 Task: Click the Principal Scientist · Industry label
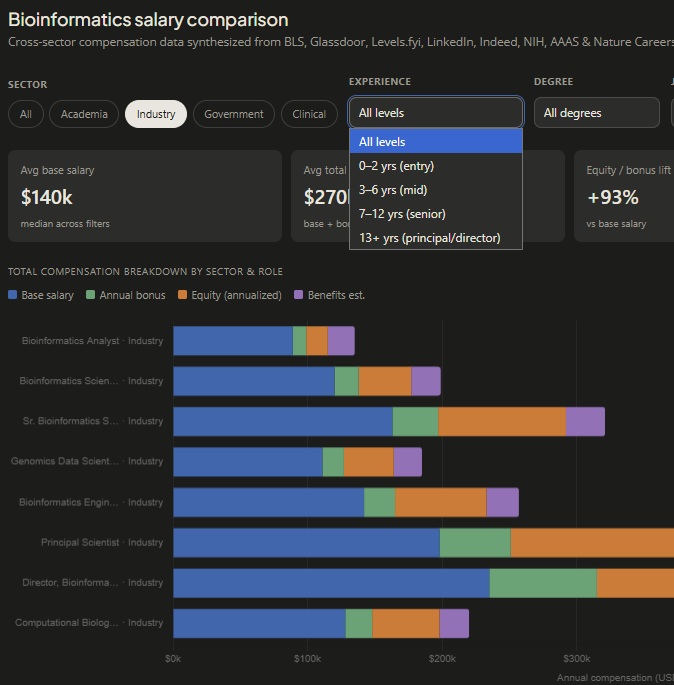(x=102, y=543)
